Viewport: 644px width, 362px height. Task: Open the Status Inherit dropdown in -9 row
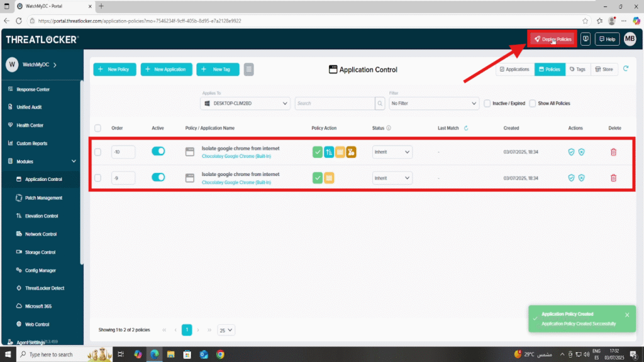point(392,178)
